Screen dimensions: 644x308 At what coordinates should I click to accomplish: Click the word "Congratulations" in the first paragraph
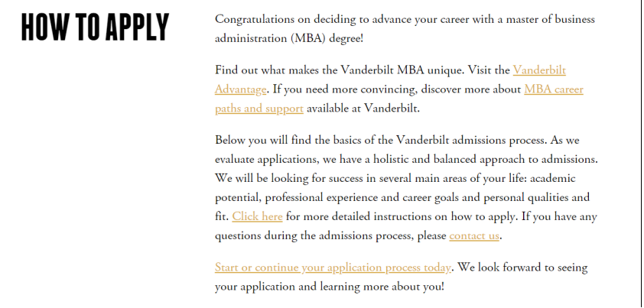tap(258, 19)
